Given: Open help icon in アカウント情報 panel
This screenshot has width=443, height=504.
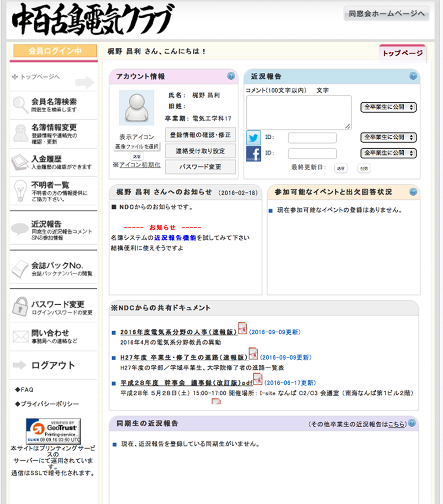Looking at the screenshot, I should tap(231, 76).
